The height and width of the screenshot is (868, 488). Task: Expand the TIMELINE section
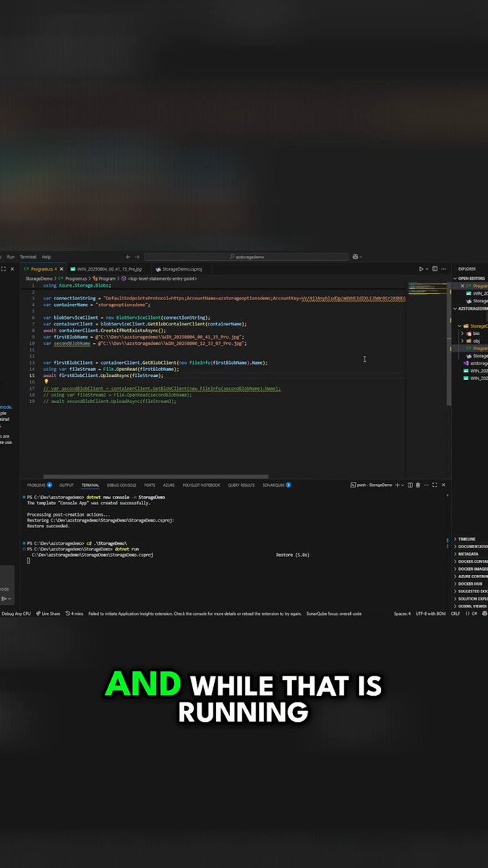point(470,539)
